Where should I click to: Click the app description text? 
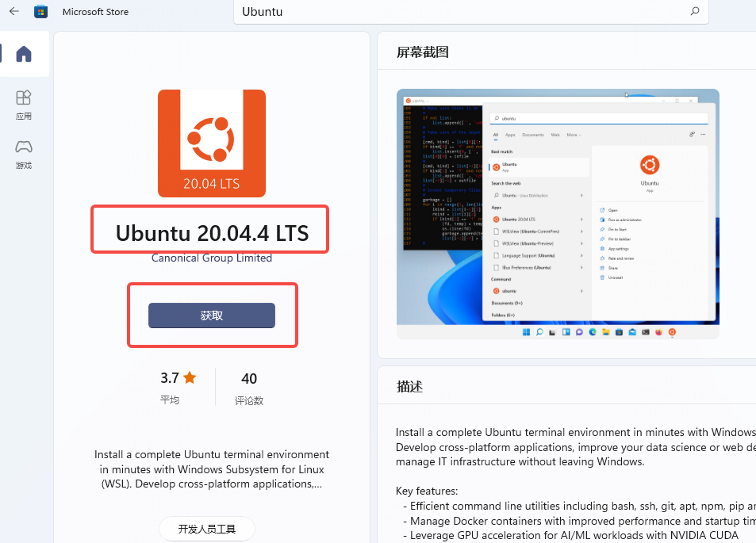pos(212,469)
